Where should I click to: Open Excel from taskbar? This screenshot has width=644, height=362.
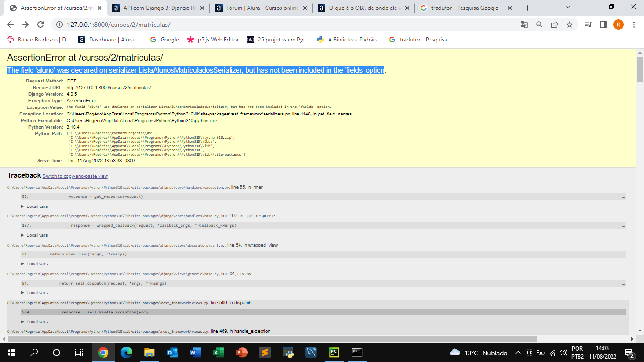click(x=218, y=353)
